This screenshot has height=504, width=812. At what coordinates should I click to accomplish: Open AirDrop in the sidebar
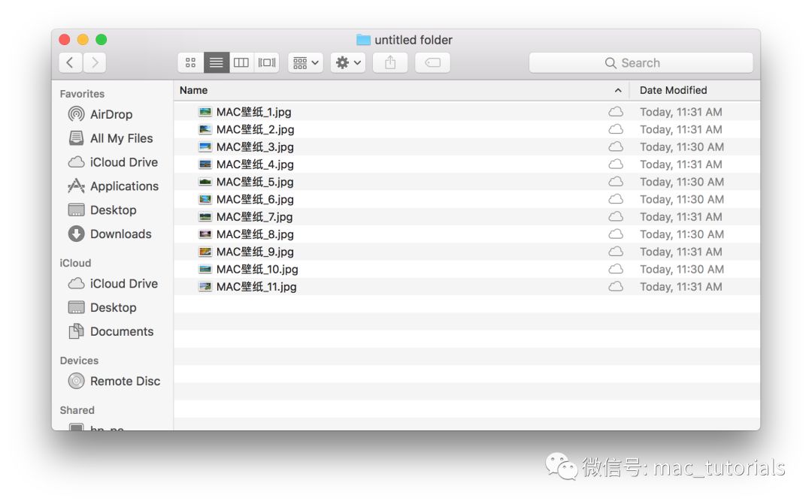point(111,114)
